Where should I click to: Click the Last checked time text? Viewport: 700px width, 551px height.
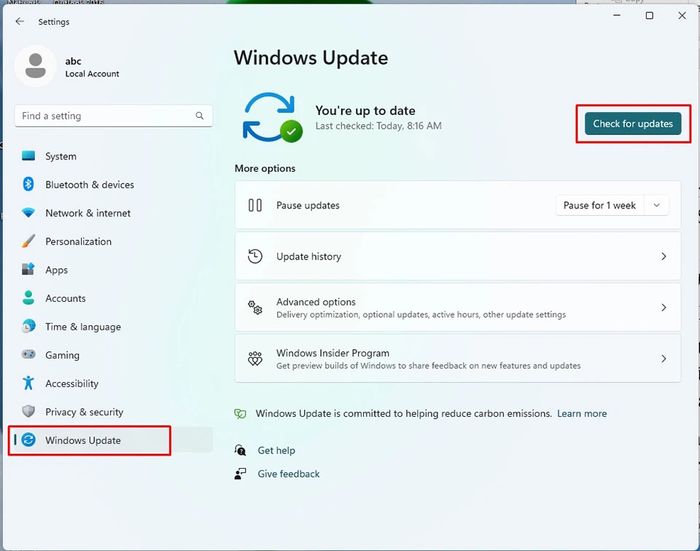(379, 126)
